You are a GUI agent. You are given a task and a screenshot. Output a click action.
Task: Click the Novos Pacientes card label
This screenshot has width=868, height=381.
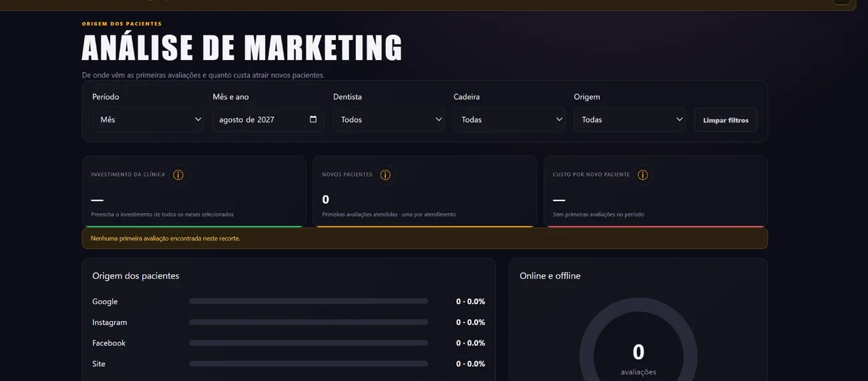347,174
